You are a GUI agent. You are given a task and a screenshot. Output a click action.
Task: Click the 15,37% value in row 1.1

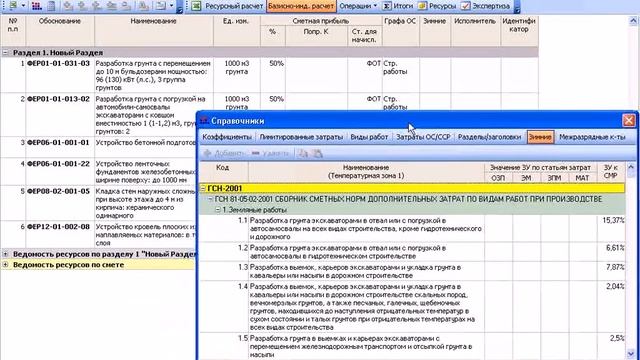[613, 220]
